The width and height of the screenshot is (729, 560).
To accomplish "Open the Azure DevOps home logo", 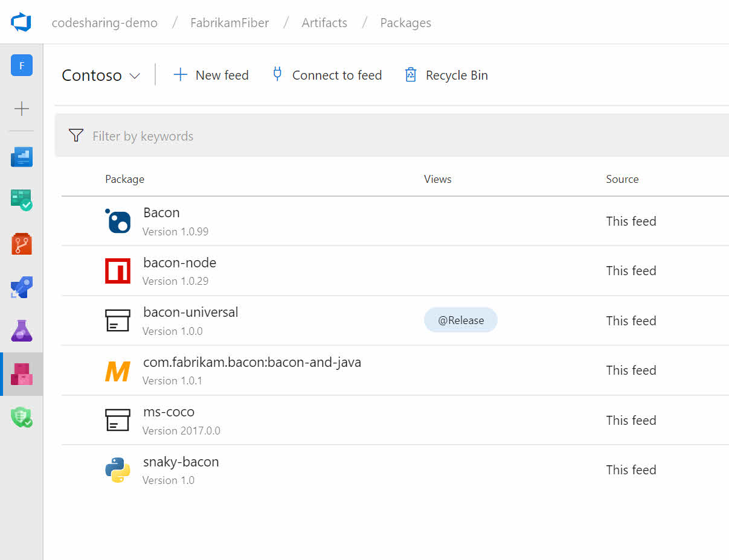I will click(x=22, y=22).
